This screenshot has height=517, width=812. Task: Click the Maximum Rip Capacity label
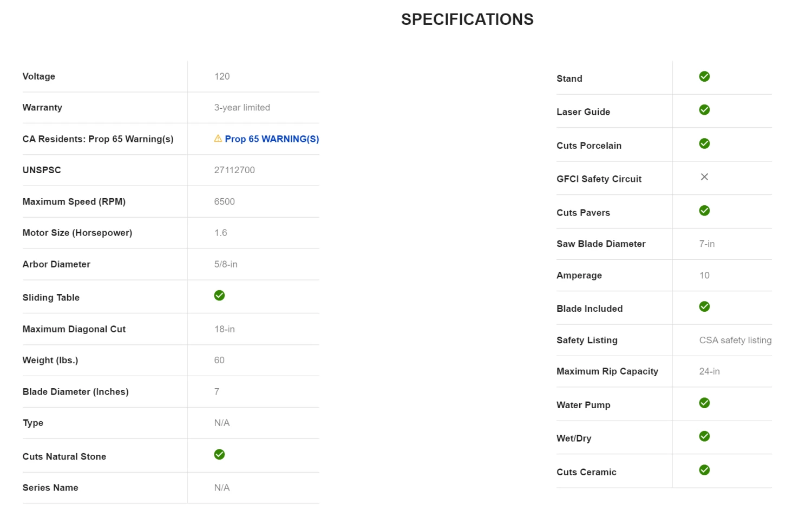[607, 371]
